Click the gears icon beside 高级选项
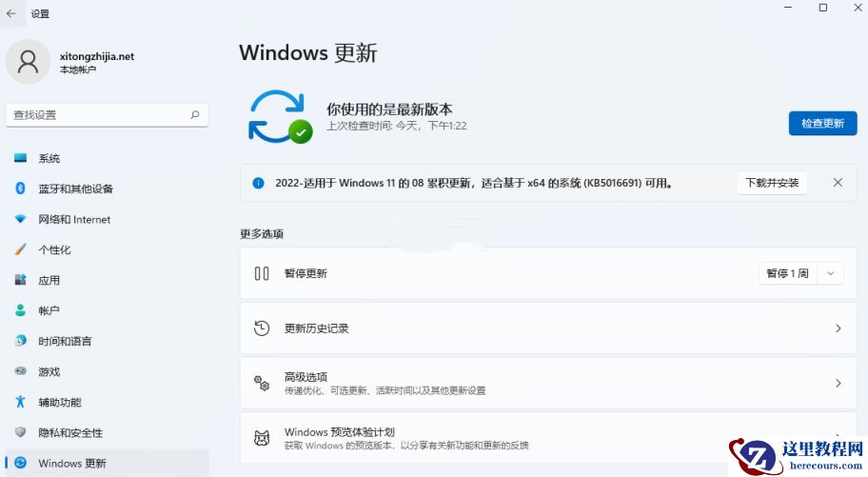The image size is (868, 477). (262, 383)
